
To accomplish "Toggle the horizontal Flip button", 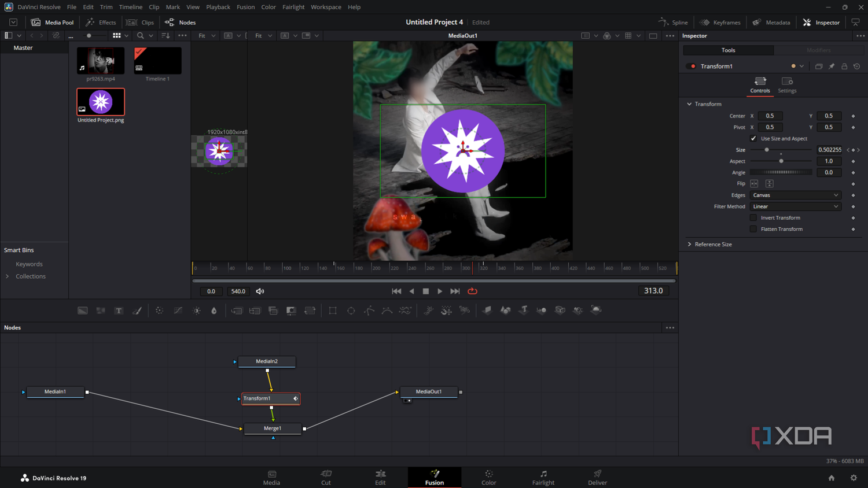I will click(x=754, y=184).
